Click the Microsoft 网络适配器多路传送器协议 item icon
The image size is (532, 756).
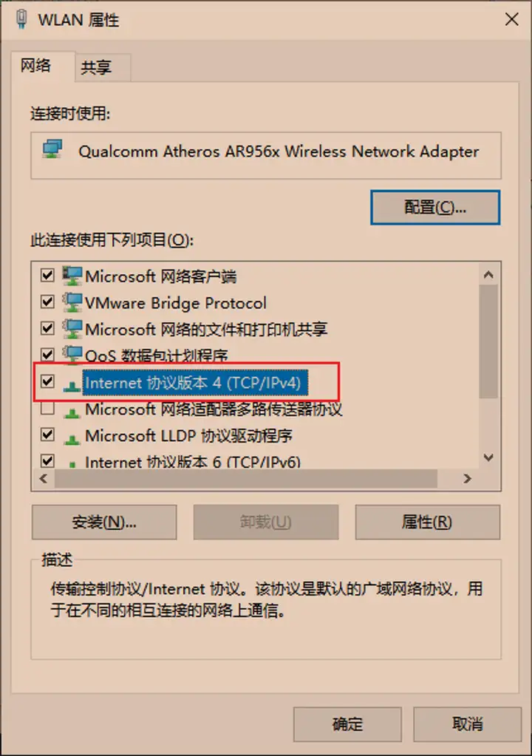pyautogui.click(x=72, y=410)
